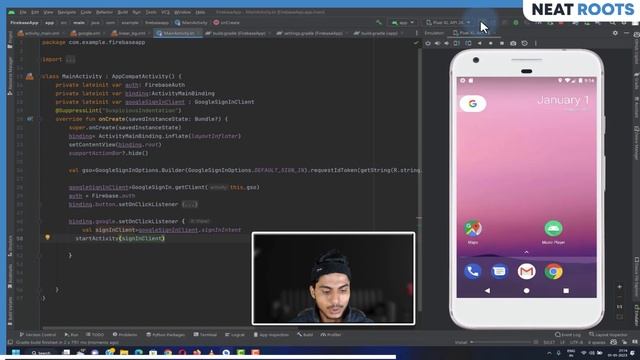Open the emulator snapshots clock icon
The width and height of the screenshot is (640, 360).
pyautogui.click(x=524, y=43)
